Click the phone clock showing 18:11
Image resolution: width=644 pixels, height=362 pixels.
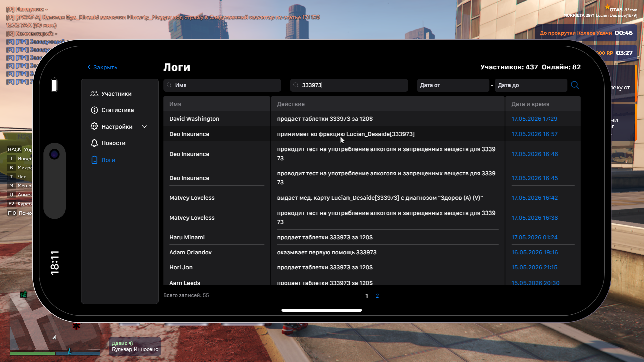pos(54,263)
